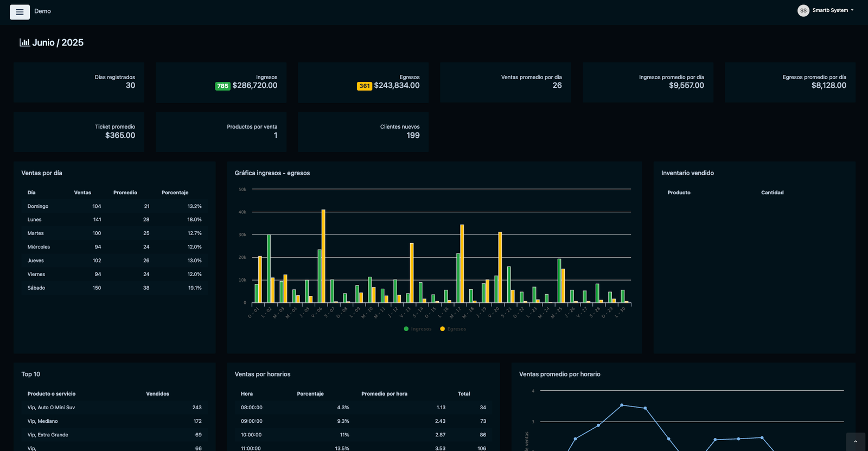Click the "Ventas" column header
Image resolution: width=868 pixels, height=451 pixels.
(x=82, y=193)
